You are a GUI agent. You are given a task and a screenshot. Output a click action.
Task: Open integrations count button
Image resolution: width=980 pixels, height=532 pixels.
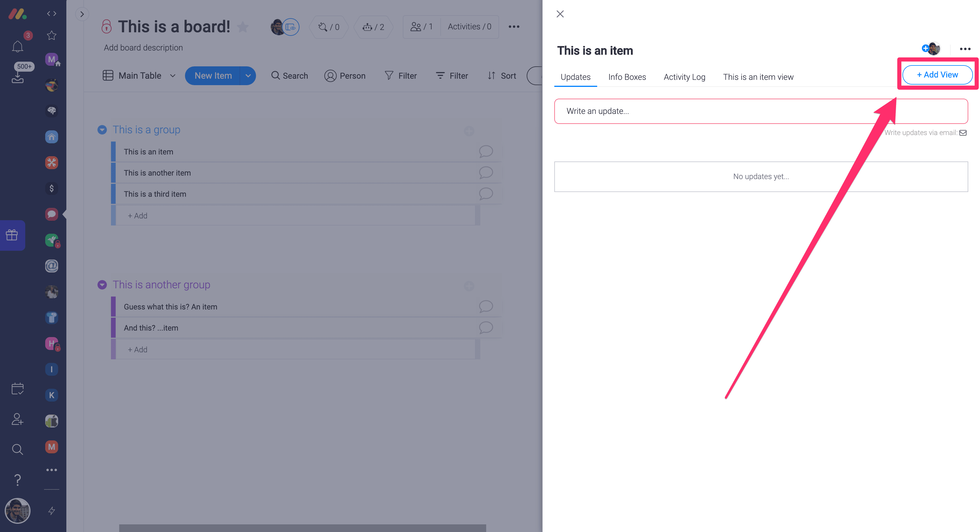click(329, 27)
